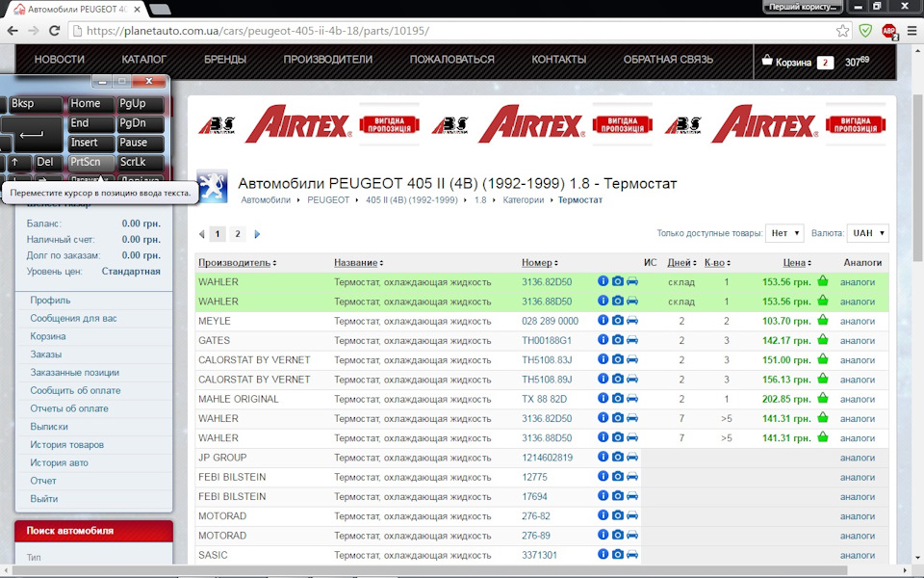This screenshot has width=924, height=578.
Task: Open аналоги link for MEYLE row
Action: (x=858, y=321)
